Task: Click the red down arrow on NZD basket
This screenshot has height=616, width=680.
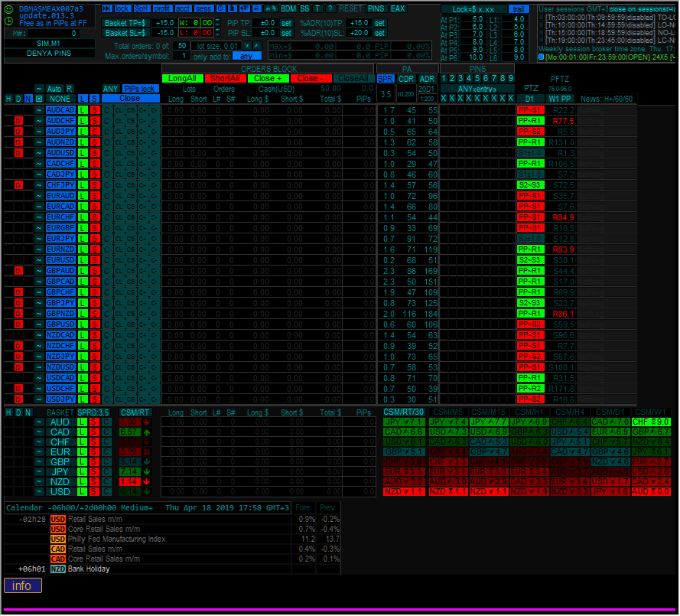Action: point(147,482)
